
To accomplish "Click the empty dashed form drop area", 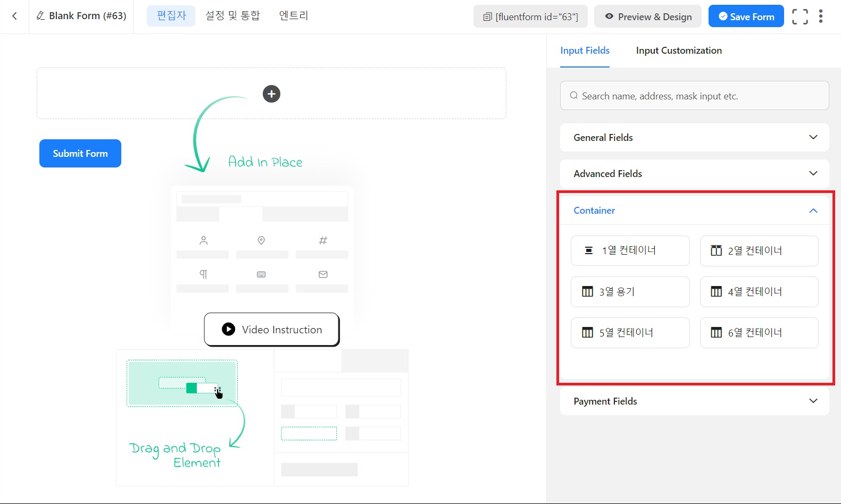I will (x=271, y=94).
